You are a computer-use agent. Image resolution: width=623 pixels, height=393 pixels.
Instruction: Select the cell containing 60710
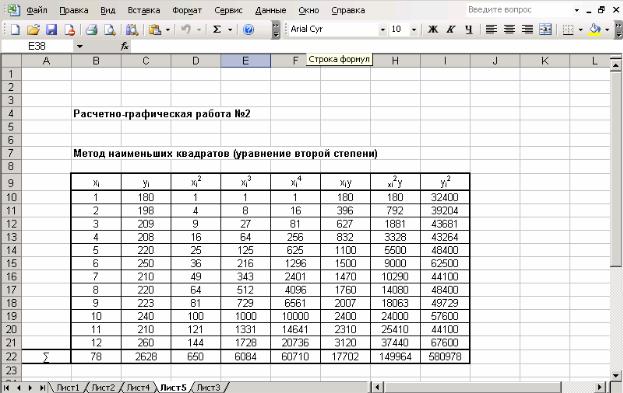click(295, 356)
